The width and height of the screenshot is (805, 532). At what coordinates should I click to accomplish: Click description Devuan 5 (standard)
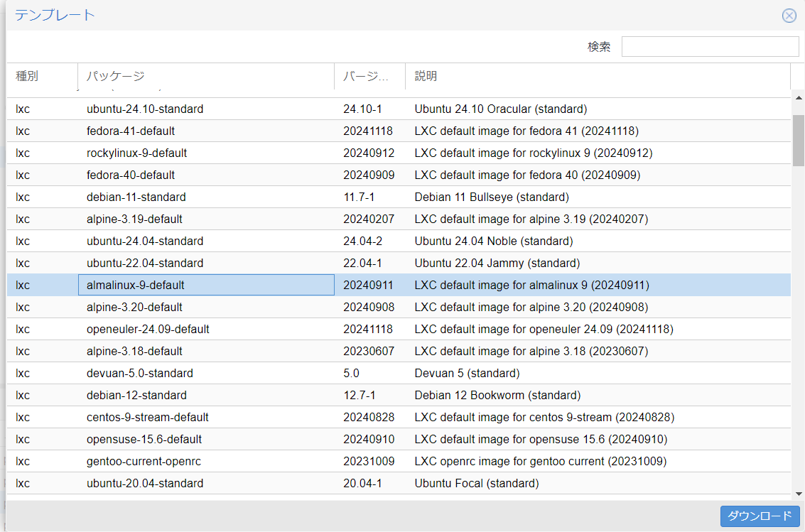[x=468, y=374]
